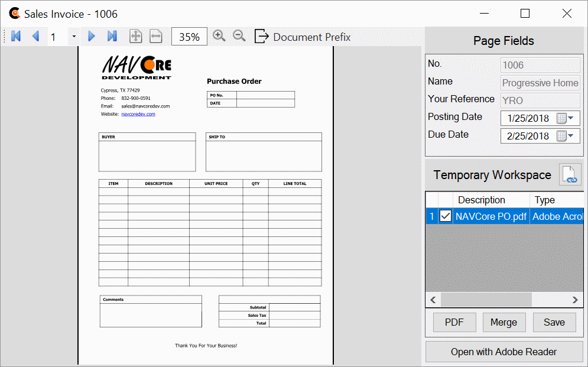Select the fit-to-width zoom icon
Image resolution: width=588 pixels, height=367 pixels.
(155, 35)
